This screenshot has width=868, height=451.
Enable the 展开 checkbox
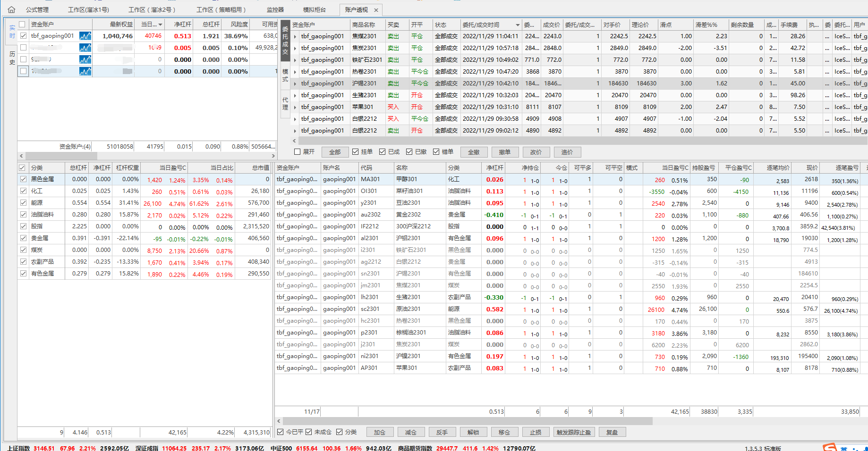[298, 152]
